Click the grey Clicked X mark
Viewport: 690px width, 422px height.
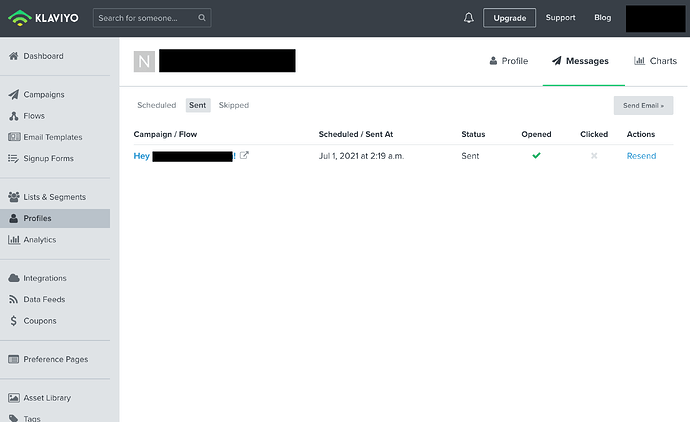coord(594,156)
